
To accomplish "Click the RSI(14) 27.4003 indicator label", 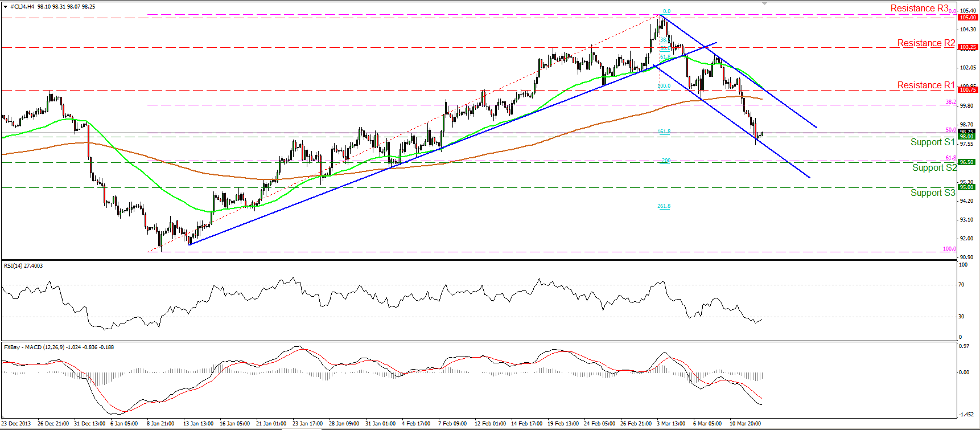I will pyautogui.click(x=23, y=266).
